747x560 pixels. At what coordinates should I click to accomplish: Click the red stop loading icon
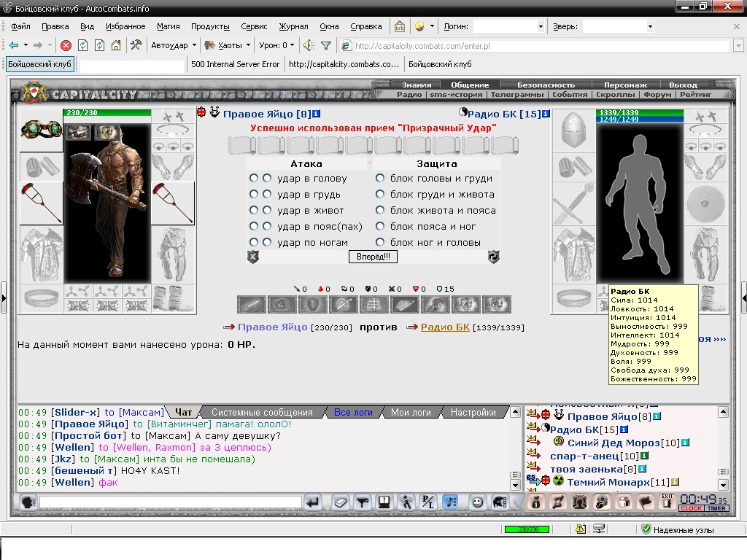click(66, 46)
